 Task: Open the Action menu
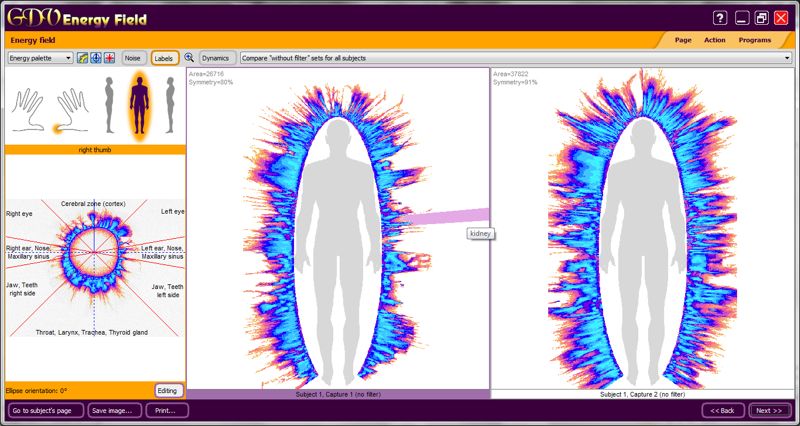(x=714, y=40)
